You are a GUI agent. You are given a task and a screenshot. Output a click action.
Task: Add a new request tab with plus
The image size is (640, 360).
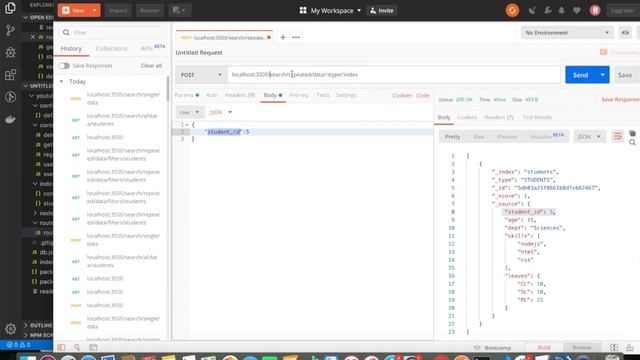tap(282, 37)
